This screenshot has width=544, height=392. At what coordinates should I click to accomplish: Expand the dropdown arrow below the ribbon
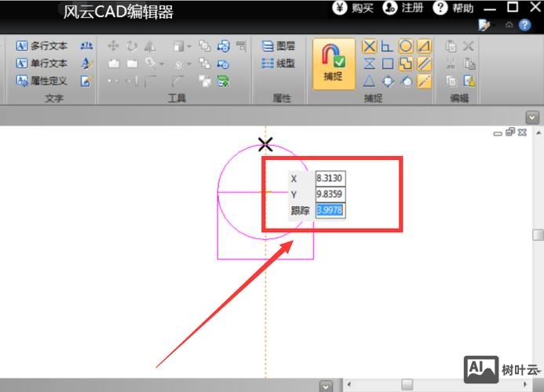coord(533,117)
